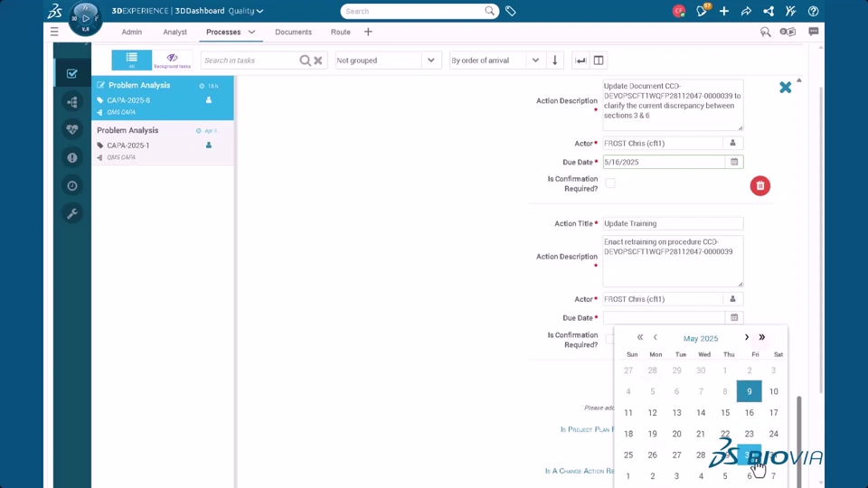This screenshot has width=868, height=488.
Task: Open calendar icon of empty Due Date
Action: (x=734, y=317)
